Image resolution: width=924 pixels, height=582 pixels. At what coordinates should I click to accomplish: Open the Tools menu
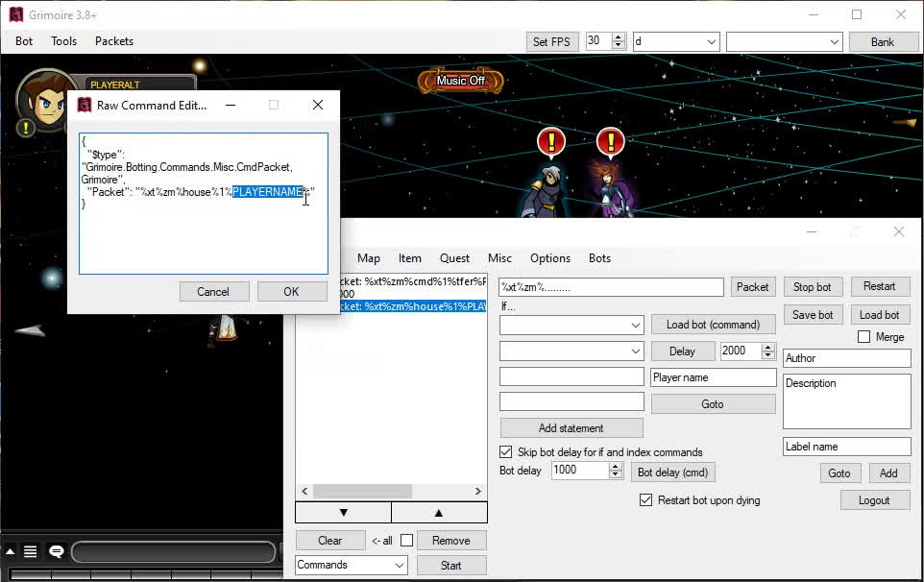click(x=63, y=41)
